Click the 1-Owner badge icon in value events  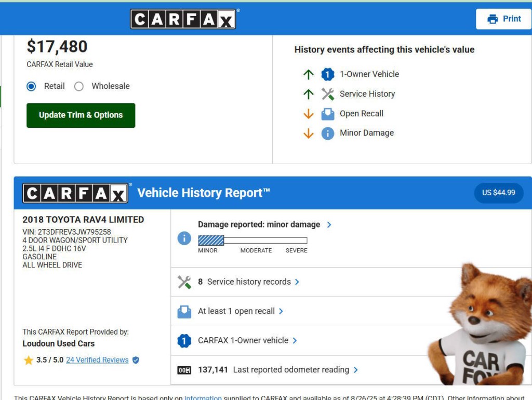[328, 74]
